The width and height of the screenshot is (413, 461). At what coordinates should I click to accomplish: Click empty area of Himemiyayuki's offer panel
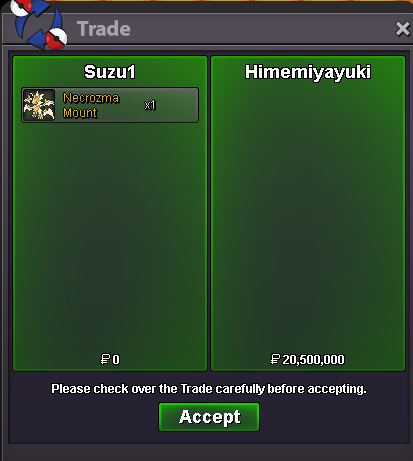[x=308, y=217]
